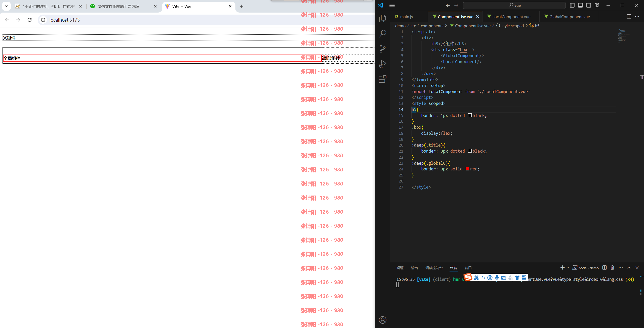The image size is (644, 328).
Task: Open the Run and Debug view
Action: point(382,64)
